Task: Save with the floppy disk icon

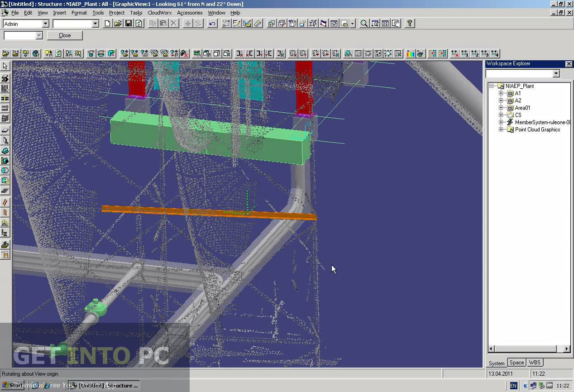Action: [128, 24]
